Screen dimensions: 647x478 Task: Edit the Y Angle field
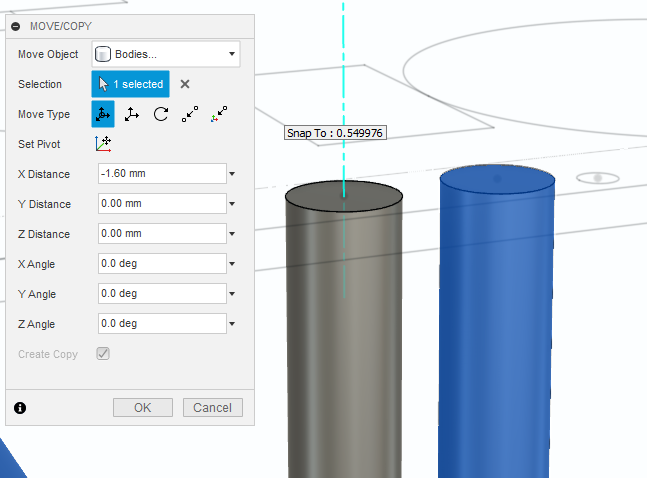[x=162, y=293]
